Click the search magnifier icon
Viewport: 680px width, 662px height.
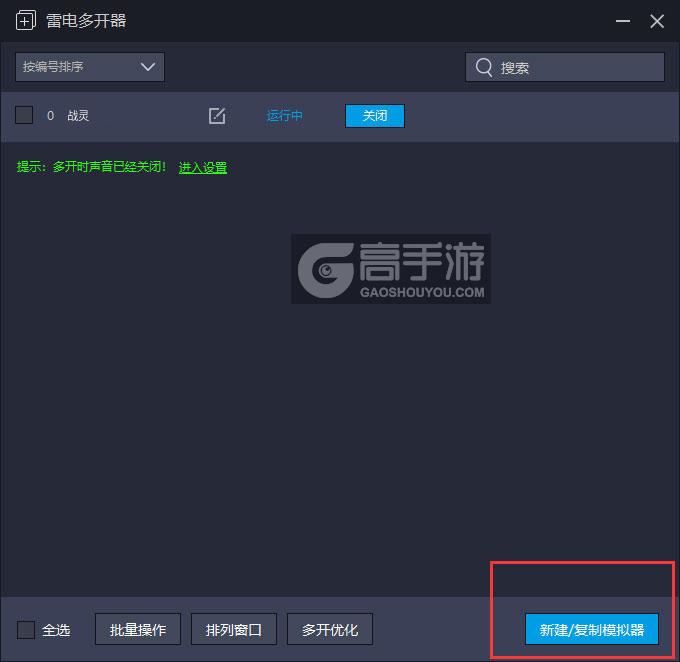484,67
